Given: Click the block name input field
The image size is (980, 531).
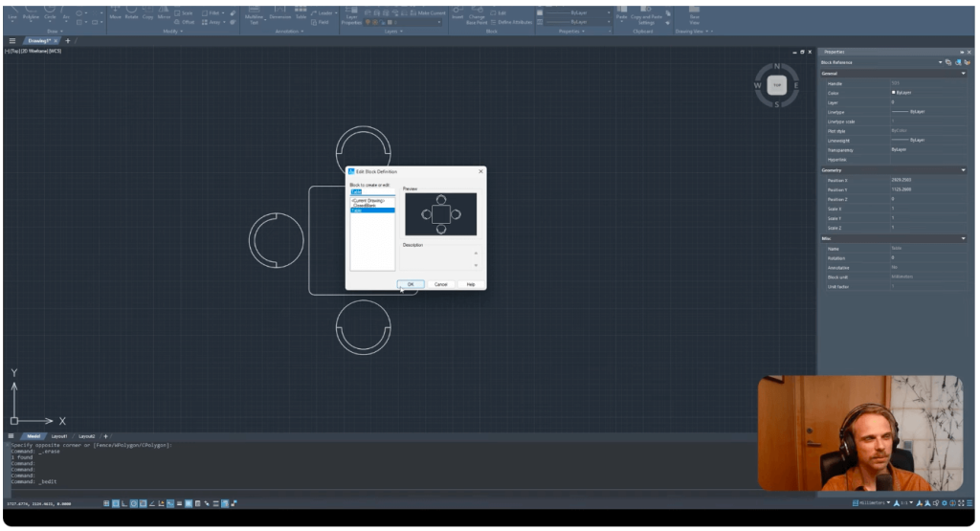Looking at the screenshot, I should point(372,191).
